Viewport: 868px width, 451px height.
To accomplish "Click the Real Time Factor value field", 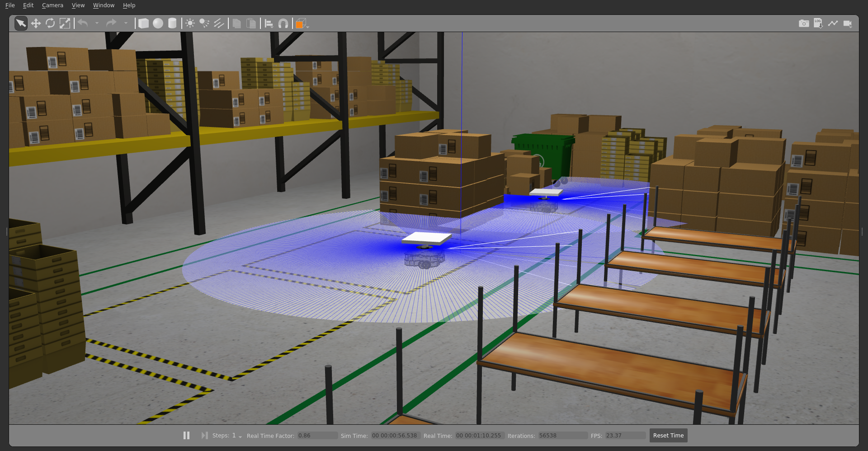I will tap(316, 436).
